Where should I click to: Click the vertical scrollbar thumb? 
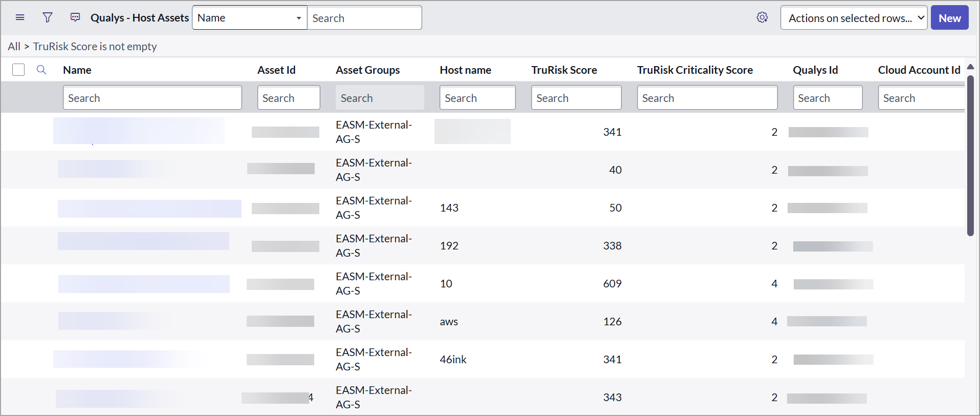970,156
